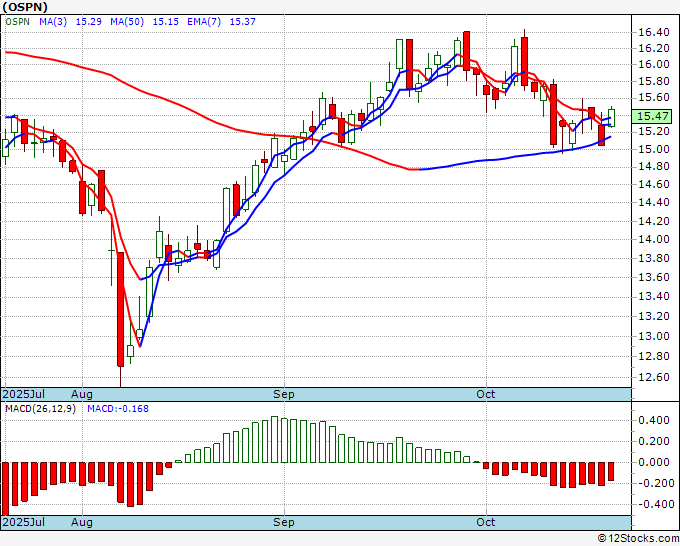Click the latest green candlestick at 15.47
Screen dimensions: 680x546
click(611, 117)
